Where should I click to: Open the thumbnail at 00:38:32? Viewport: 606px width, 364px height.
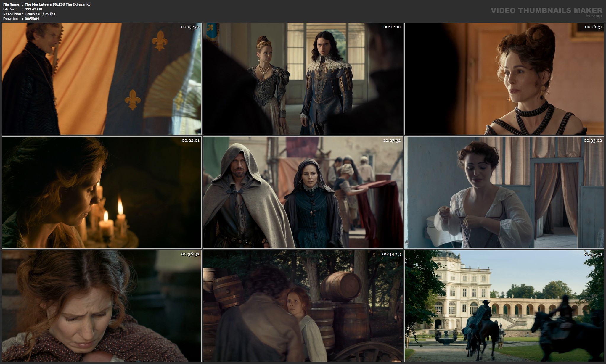click(102, 306)
